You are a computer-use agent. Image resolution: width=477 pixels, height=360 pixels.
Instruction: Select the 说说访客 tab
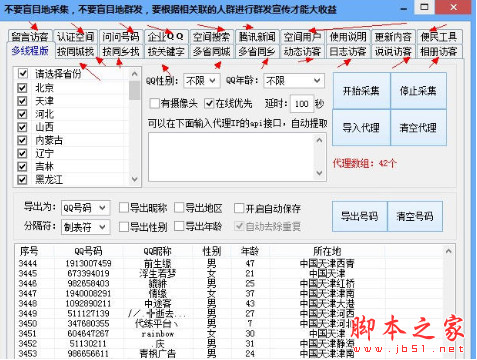click(x=393, y=52)
